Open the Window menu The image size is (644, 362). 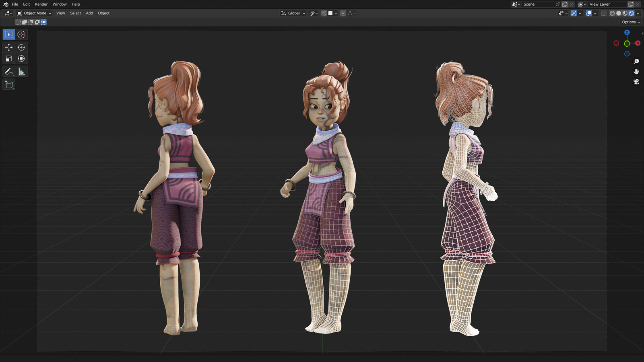[x=60, y=4]
